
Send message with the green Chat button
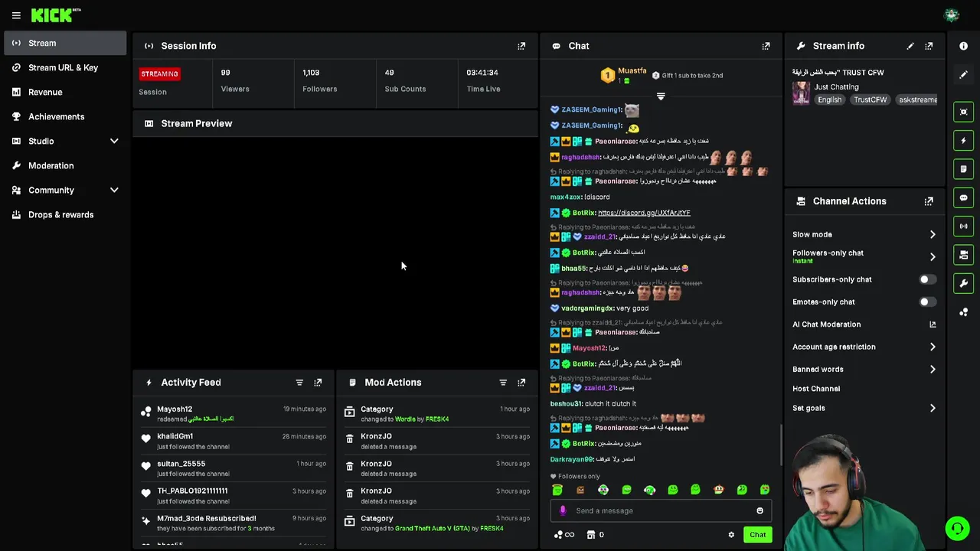click(x=757, y=535)
